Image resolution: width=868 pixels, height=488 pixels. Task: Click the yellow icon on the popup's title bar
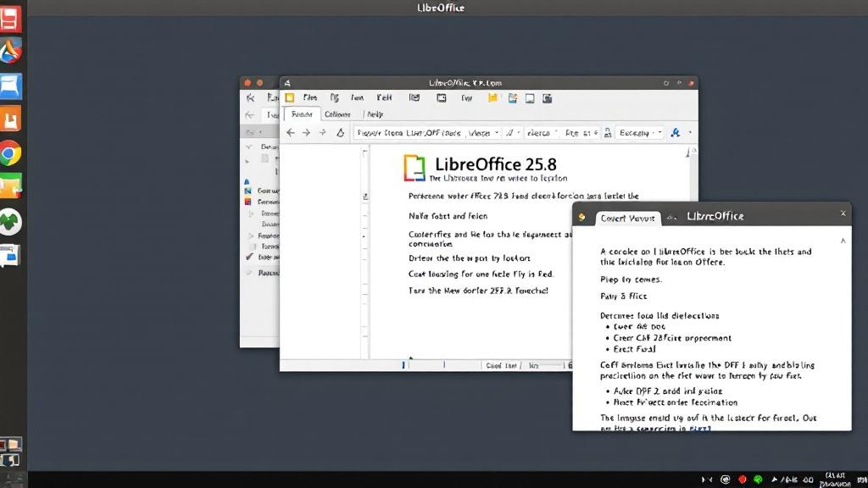click(x=581, y=217)
